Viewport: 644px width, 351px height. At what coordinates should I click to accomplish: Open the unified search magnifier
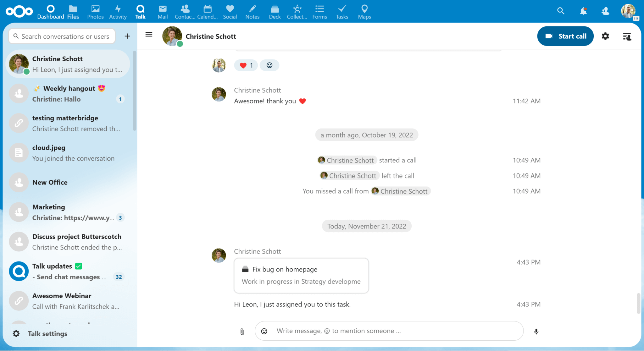[561, 11]
